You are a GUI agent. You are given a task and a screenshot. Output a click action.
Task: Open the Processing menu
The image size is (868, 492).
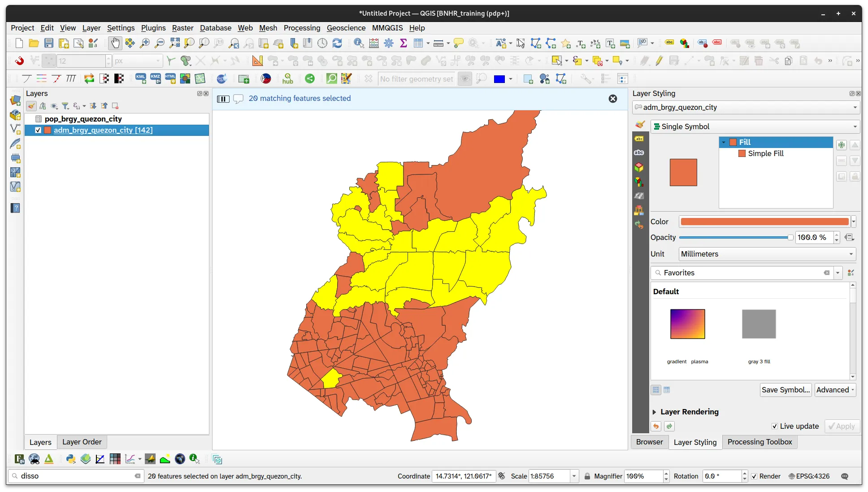pos(302,28)
